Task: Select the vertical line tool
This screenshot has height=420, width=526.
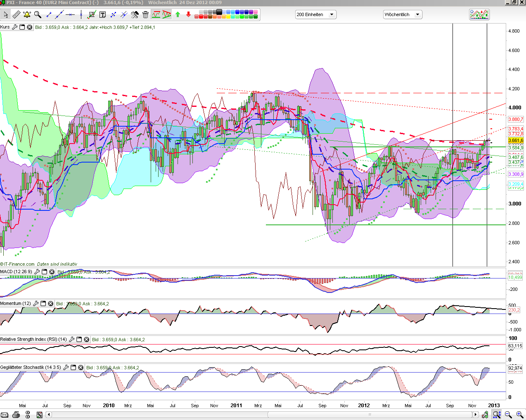Action: (81, 15)
